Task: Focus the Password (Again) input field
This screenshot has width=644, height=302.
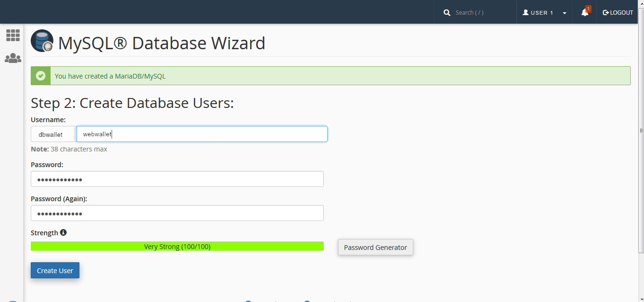Action: click(x=177, y=213)
